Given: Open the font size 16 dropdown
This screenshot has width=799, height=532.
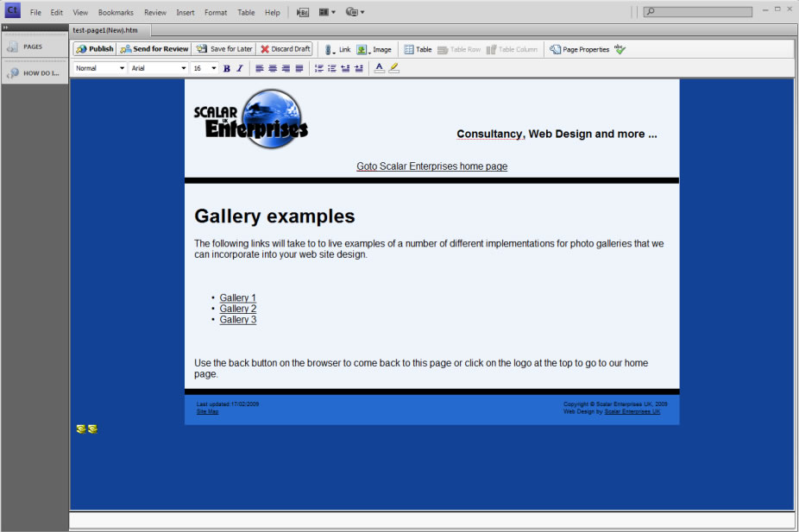Looking at the screenshot, I should tap(204, 68).
